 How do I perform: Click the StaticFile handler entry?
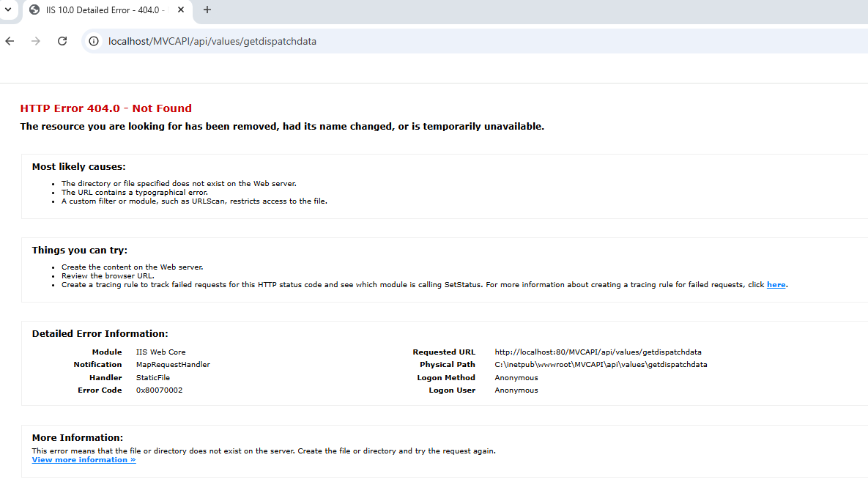pyautogui.click(x=153, y=377)
